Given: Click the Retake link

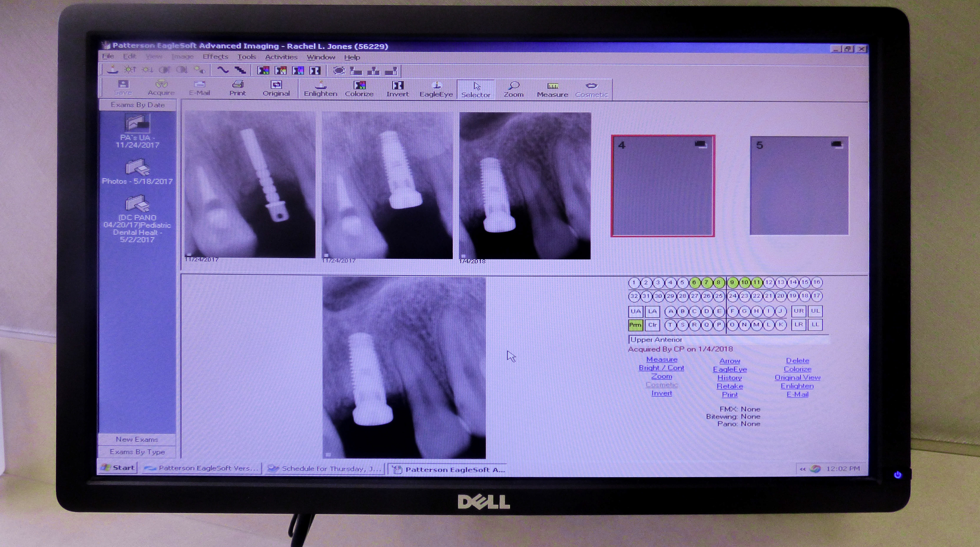Looking at the screenshot, I should click(x=729, y=386).
